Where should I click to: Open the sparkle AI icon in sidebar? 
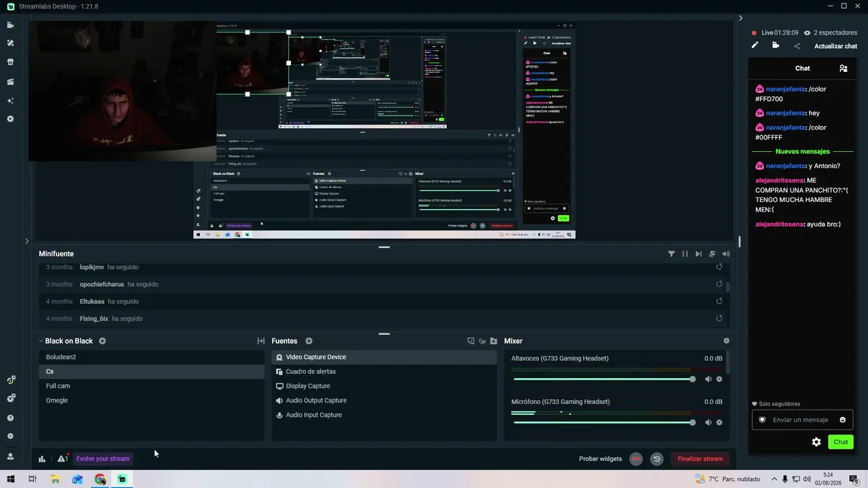10,100
